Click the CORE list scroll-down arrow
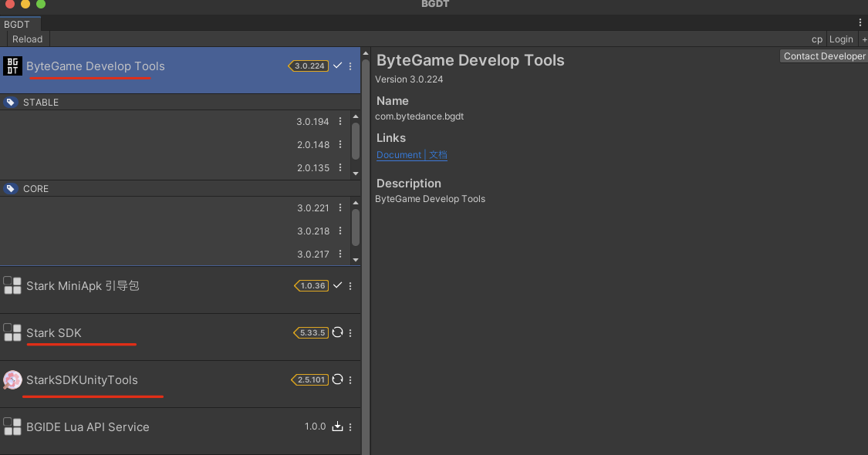Viewport: 868px width, 455px height. [356, 260]
